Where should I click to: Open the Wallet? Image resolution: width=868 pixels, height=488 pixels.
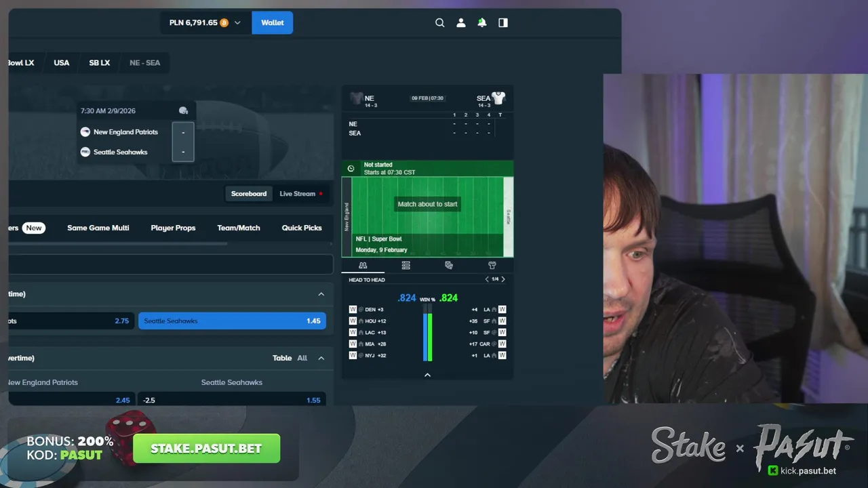pos(273,22)
